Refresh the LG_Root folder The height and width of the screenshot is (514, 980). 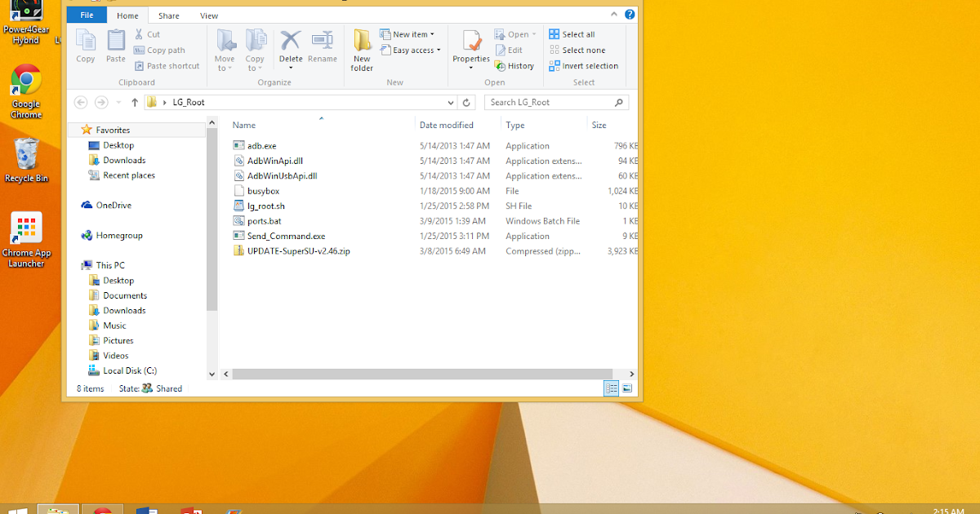coord(466,103)
